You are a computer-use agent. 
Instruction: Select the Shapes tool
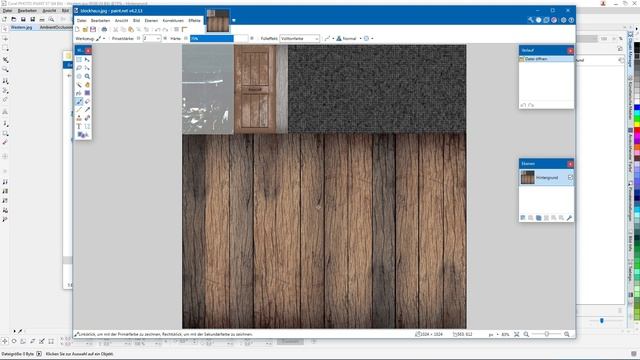click(x=83, y=135)
